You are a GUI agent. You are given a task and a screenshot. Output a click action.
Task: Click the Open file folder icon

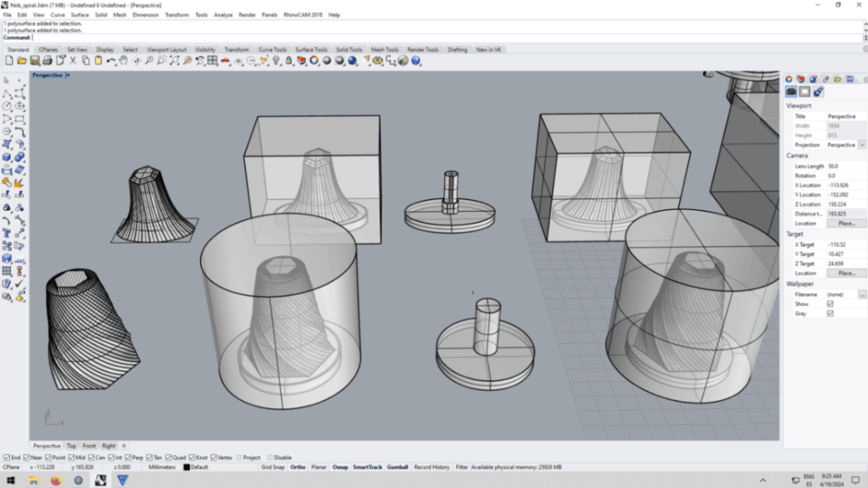click(x=21, y=60)
